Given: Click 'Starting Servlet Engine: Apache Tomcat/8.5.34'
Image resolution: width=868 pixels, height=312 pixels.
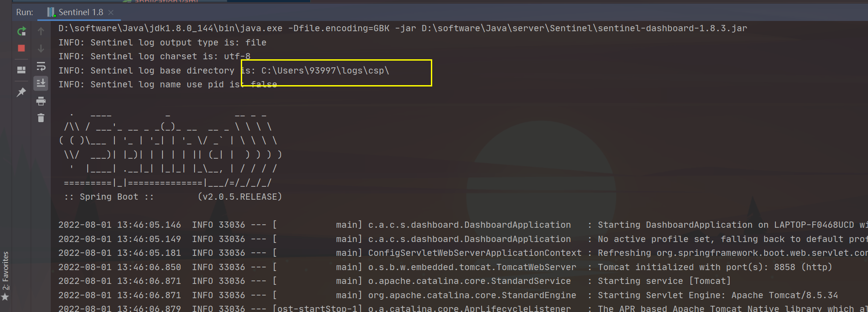Looking at the screenshot, I should pyautogui.click(x=718, y=296).
